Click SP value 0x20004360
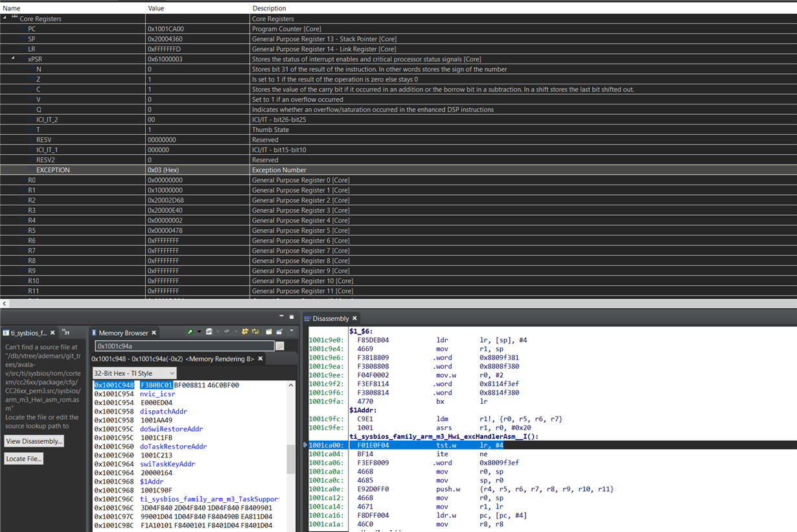Image resolution: width=797 pixels, height=532 pixels. coord(165,39)
